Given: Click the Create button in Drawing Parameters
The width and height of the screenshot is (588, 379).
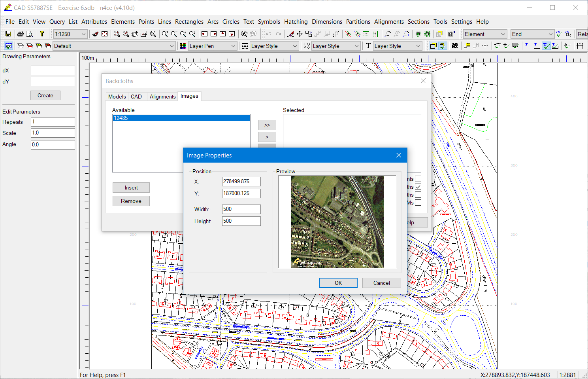Looking at the screenshot, I should 45,95.
